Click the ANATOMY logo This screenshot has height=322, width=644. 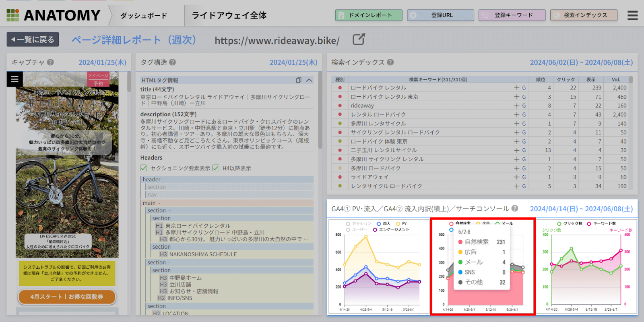[53, 15]
